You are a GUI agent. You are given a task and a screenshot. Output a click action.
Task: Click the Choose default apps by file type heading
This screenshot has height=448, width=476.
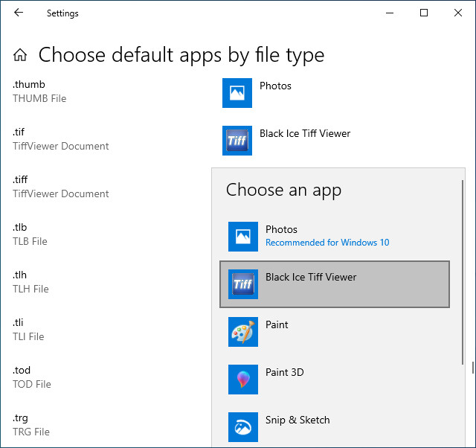181,55
